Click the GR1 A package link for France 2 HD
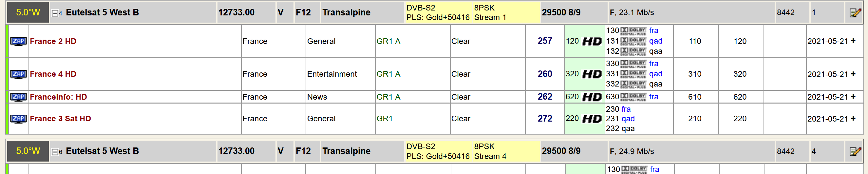Image resolution: width=868 pixels, height=174 pixels. tap(388, 41)
